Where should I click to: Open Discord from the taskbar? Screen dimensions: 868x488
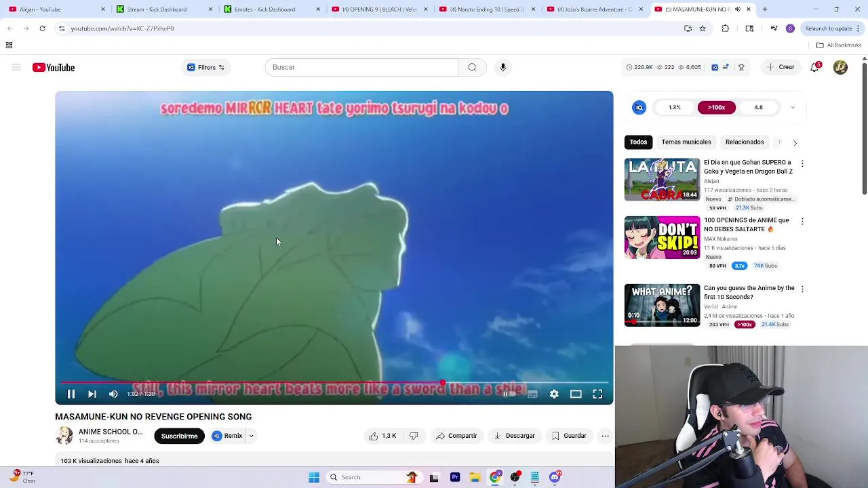click(555, 477)
